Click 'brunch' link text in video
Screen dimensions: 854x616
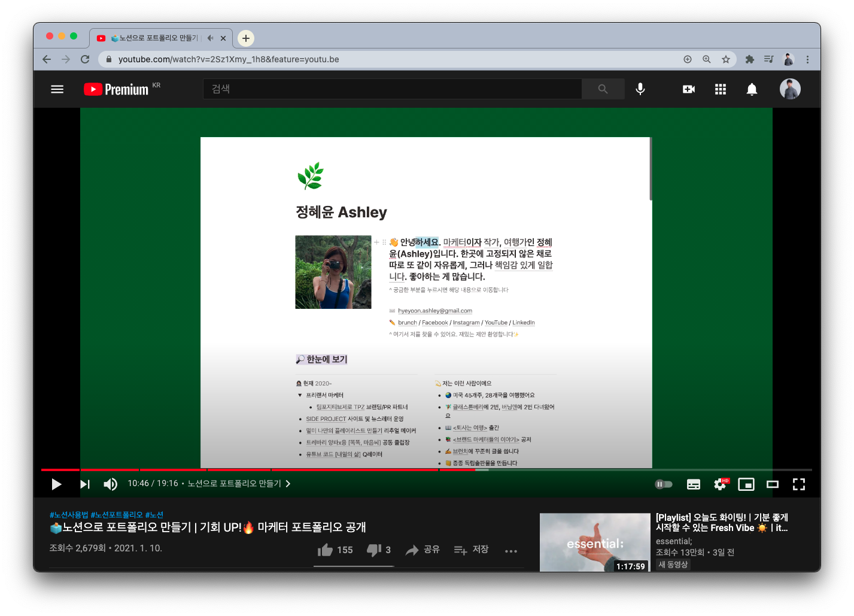coord(408,323)
